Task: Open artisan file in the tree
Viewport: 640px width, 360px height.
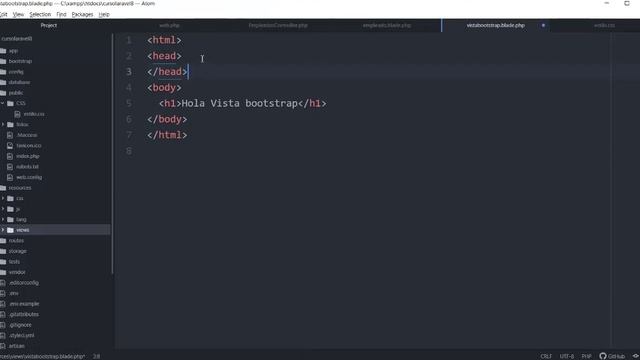Action: [17, 346]
